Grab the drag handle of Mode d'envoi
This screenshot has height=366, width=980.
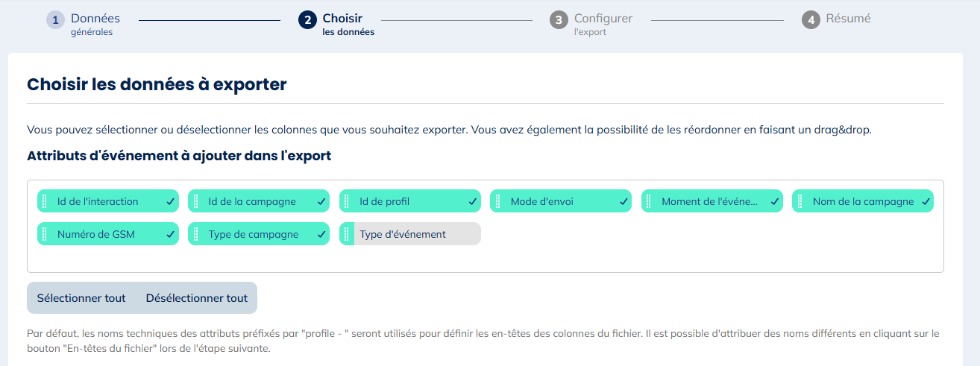[x=497, y=201]
